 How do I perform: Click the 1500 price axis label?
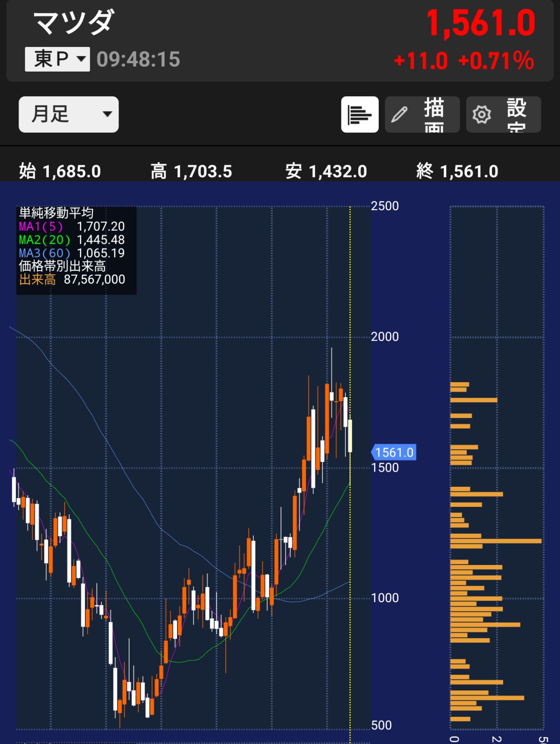click(385, 468)
